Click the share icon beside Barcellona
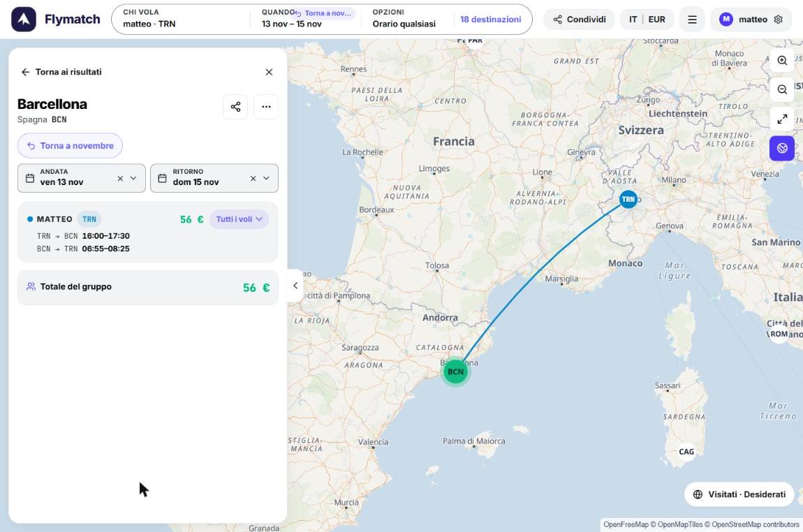Viewport: 803px width, 532px height. click(x=235, y=107)
